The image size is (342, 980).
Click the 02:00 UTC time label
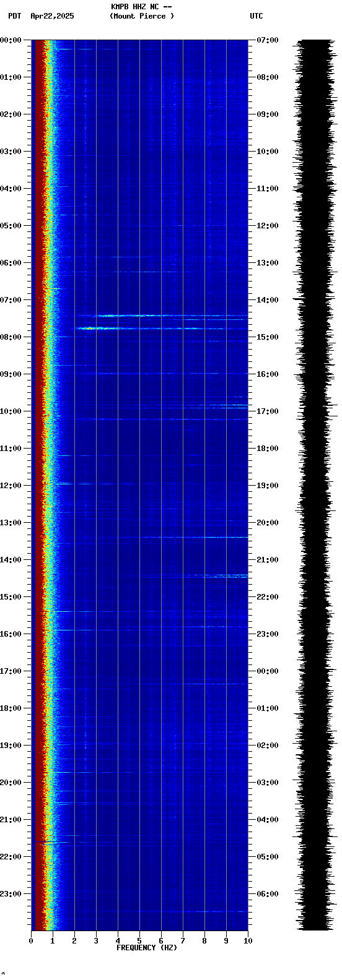click(268, 746)
